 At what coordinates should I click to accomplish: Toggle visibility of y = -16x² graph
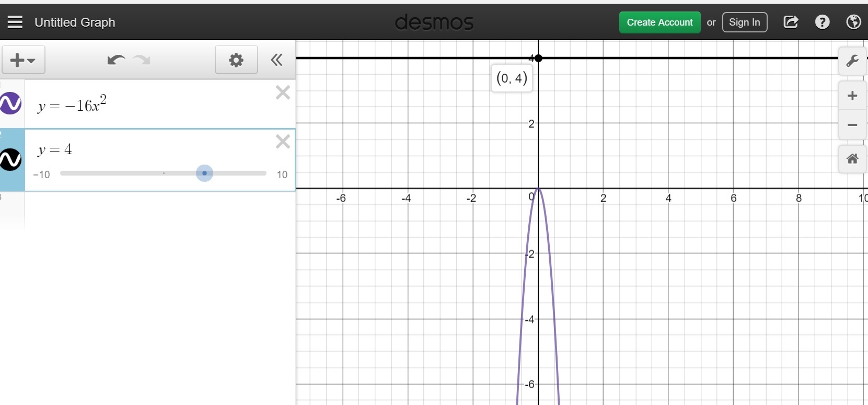(10, 103)
